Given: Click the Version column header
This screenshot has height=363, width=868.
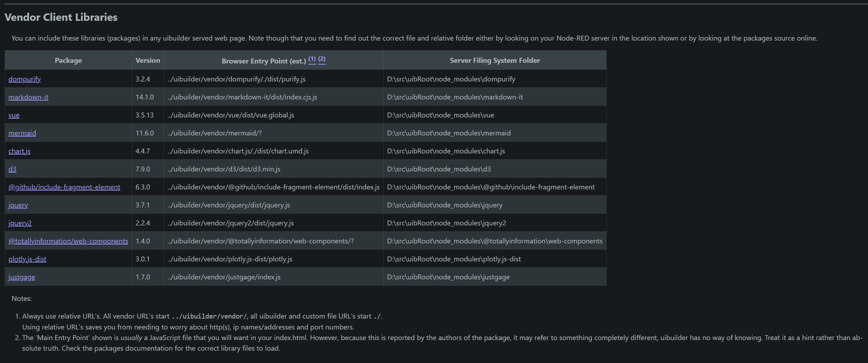Looking at the screenshot, I should tap(148, 60).
